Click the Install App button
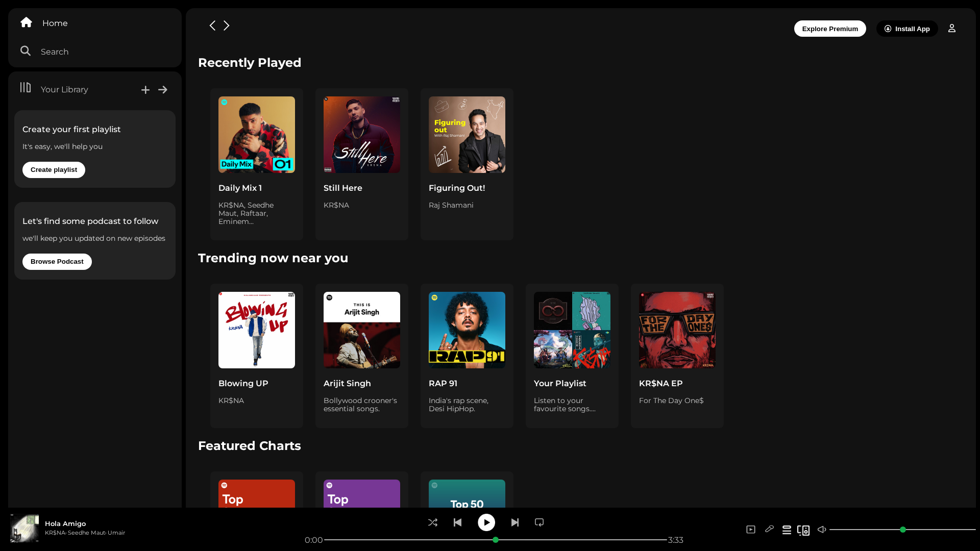Screen dimensions: 980x551 pos(907,29)
